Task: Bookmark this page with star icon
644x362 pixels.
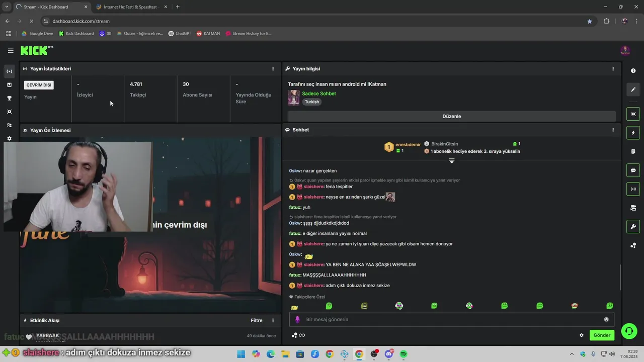Action: (590, 21)
